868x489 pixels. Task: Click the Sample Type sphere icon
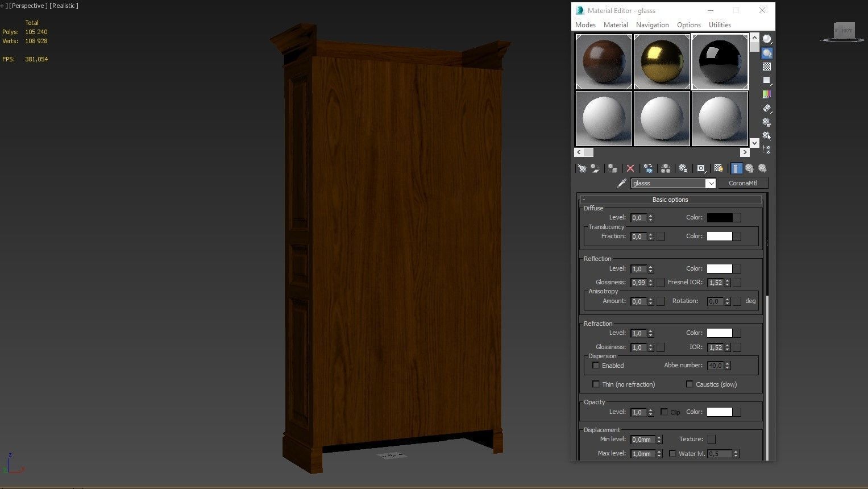(767, 39)
